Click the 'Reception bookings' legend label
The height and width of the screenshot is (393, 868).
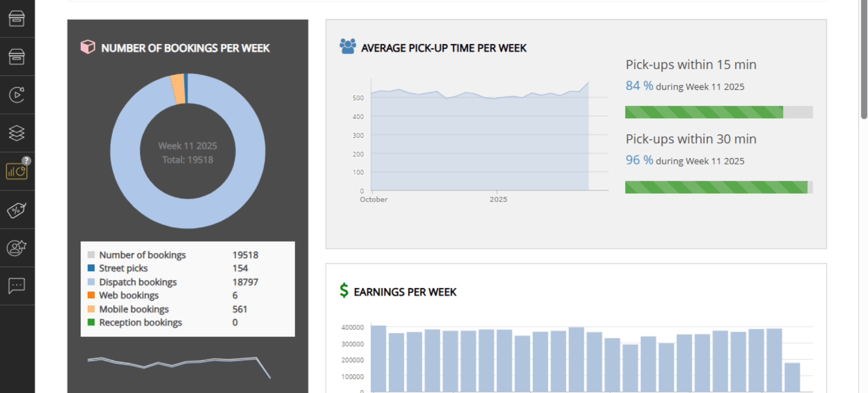[x=141, y=322]
